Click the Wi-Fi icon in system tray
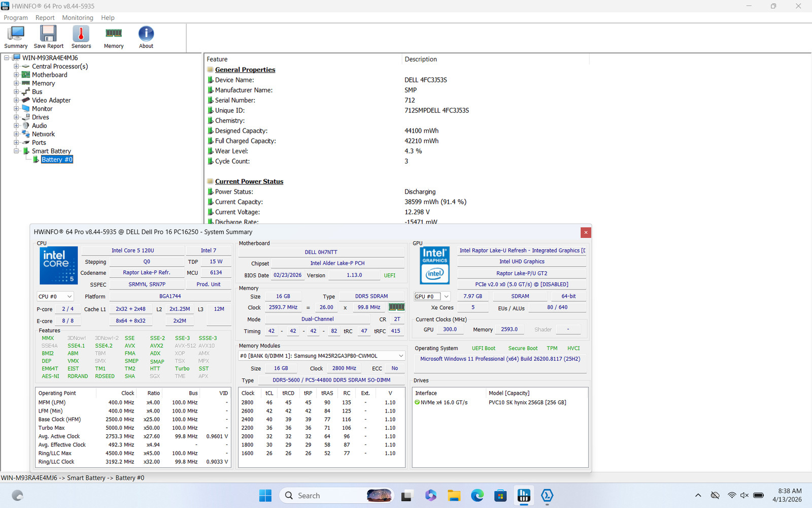Image resolution: width=812 pixels, height=508 pixels. [x=731, y=495]
